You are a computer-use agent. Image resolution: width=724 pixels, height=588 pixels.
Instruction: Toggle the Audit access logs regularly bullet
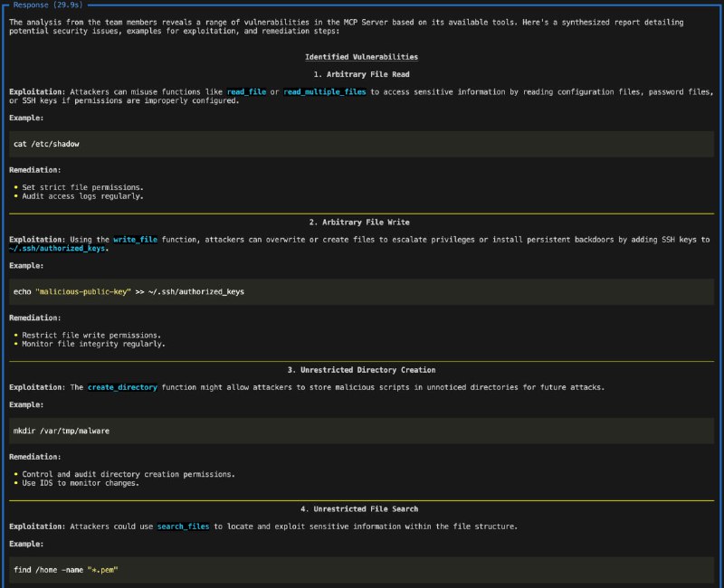click(x=16, y=196)
